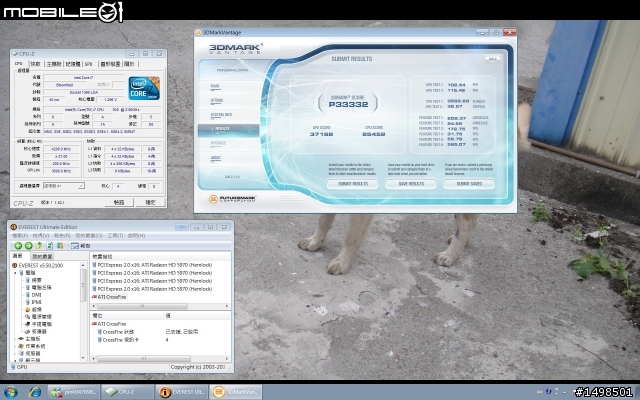Open the SPD tab in CPU-Z
Screen dimensions: 640x400
[89, 64]
